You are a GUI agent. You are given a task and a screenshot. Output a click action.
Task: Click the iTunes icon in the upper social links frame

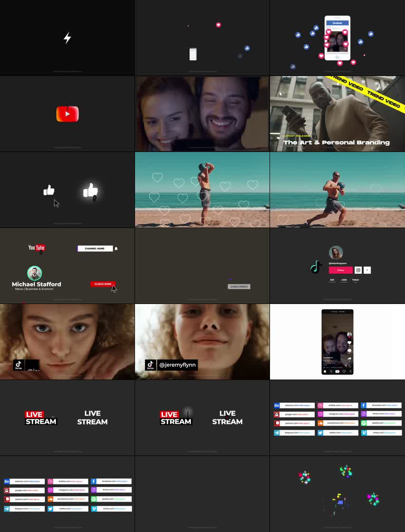click(363, 414)
